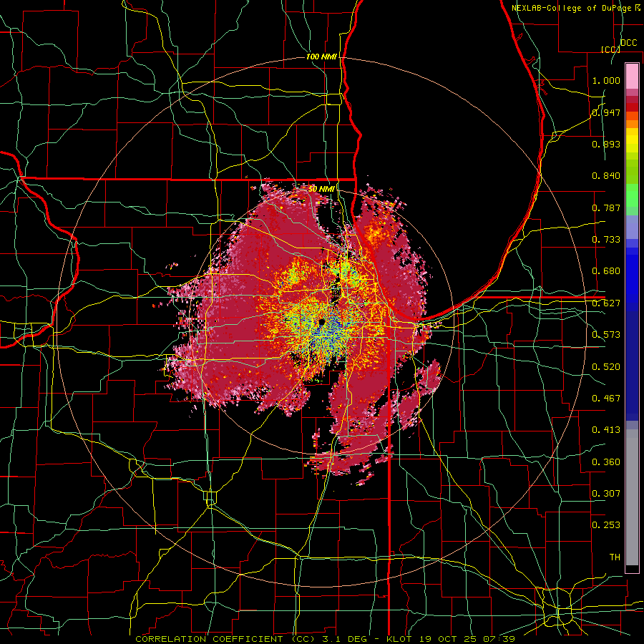Click the DCC label above color bar
The height and width of the screenshot is (644, 644).
click(x=628, y=43)
